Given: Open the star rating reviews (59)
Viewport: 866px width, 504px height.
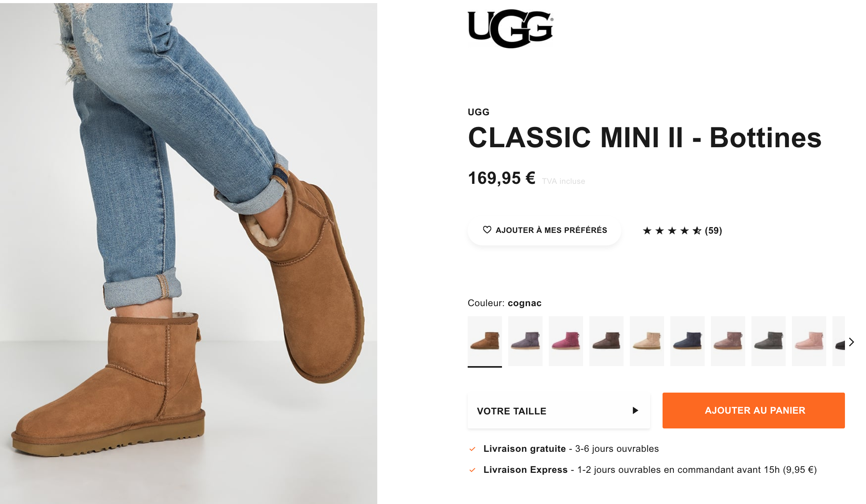Looking at the screenshot, I should click(x=682, y=231).
